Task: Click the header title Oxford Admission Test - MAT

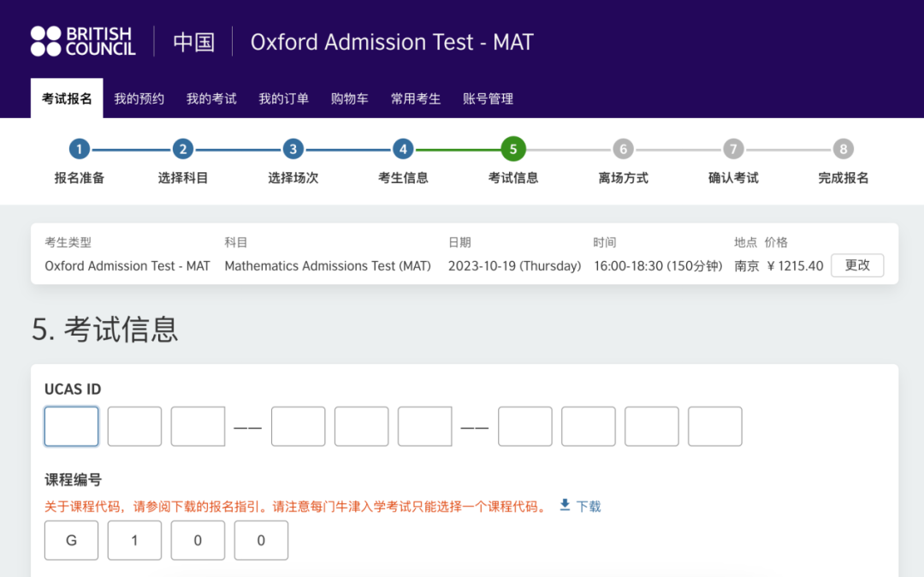Action: point(392,42)
